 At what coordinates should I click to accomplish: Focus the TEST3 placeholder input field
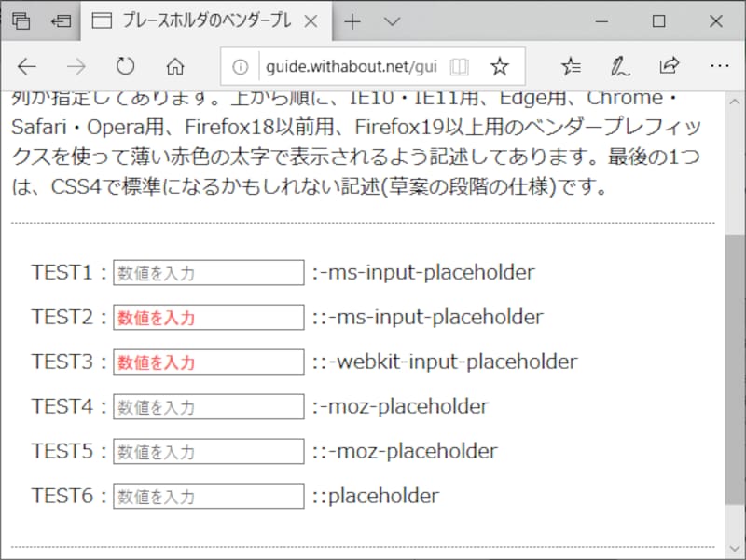click(207, 362)
